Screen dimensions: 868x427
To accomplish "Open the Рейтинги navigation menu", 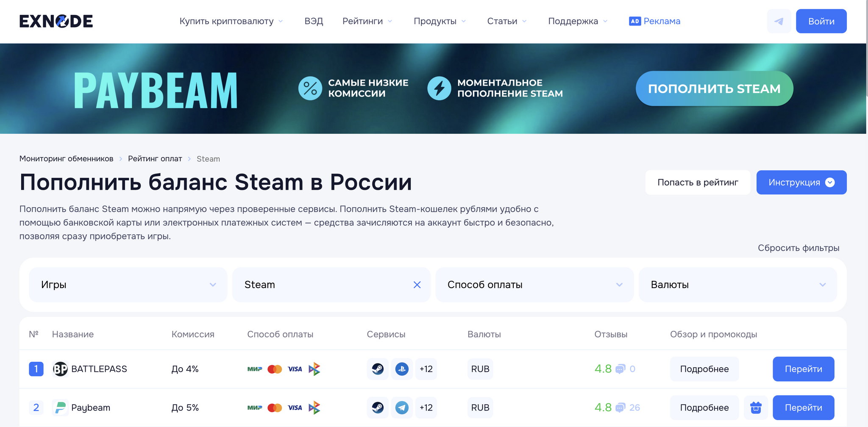I will (367, 21).
